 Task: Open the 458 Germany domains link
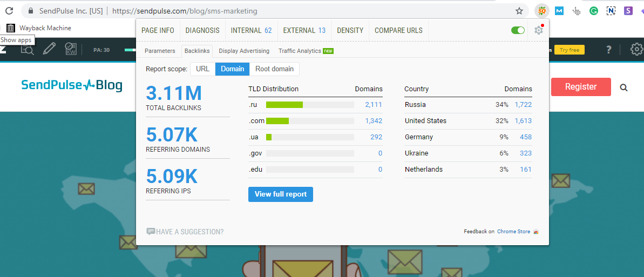point(525,137)
